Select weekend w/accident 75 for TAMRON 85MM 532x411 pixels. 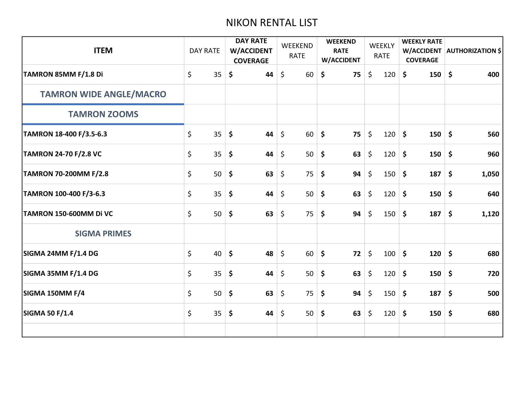[x=357, y=74]
